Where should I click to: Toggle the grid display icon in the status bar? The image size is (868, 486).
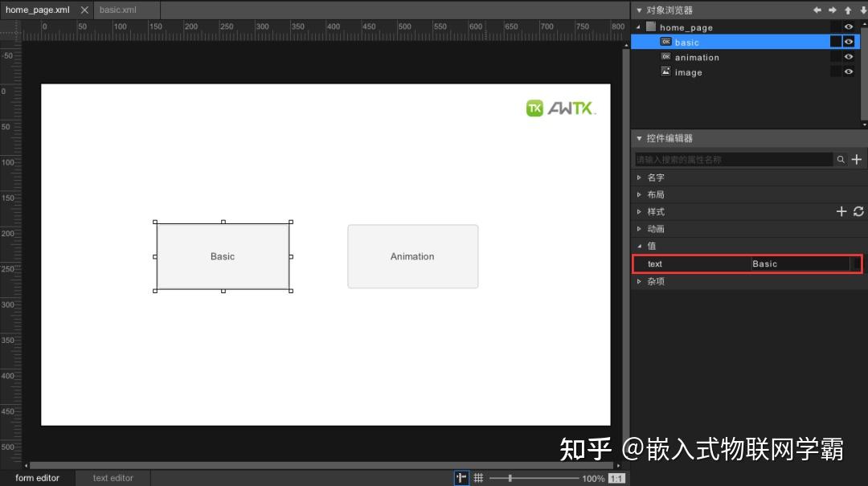pos(477,478)
